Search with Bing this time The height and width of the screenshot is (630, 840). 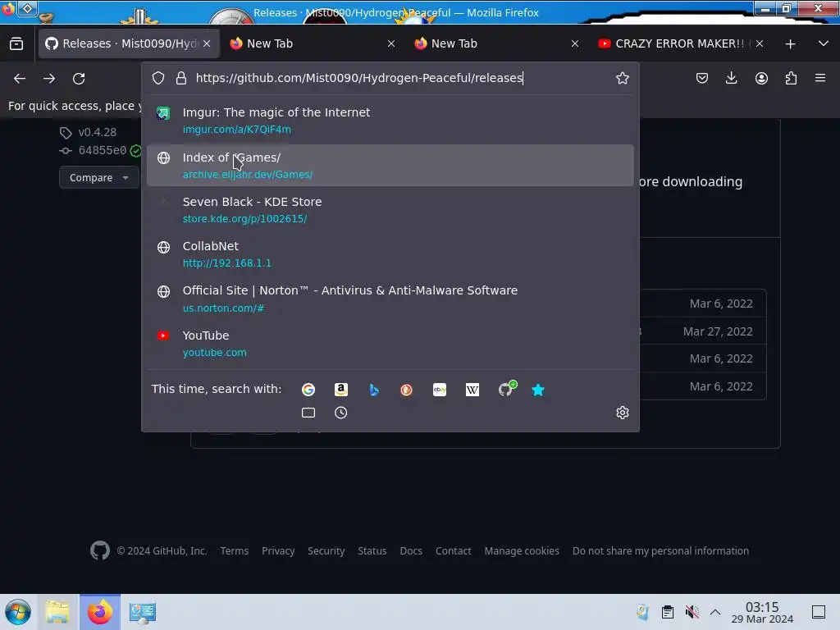[x=374, y=390]
